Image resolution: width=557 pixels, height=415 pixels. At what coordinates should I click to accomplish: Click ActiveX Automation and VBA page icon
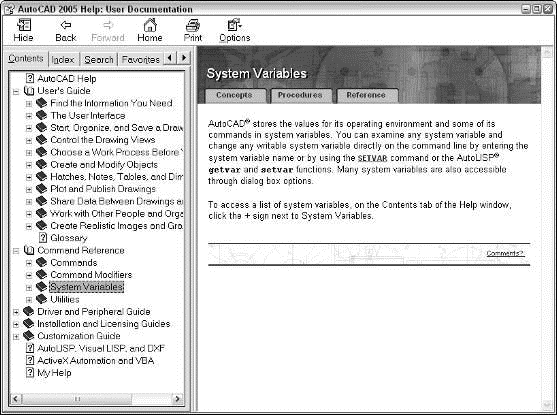tap(31, 360)
